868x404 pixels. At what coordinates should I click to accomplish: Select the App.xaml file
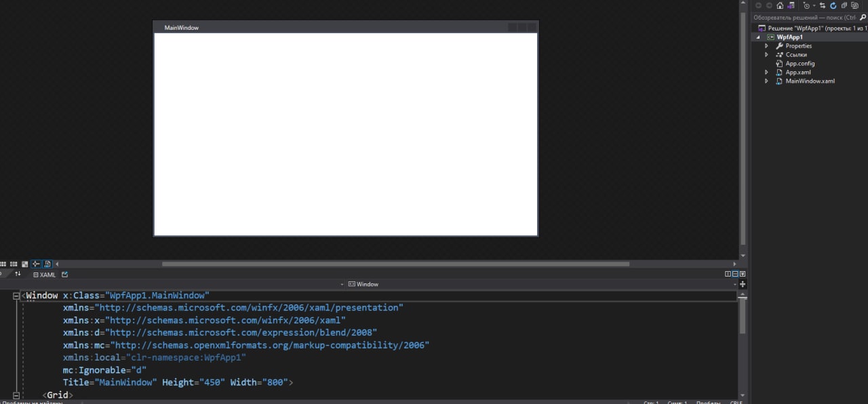coord(793,73)
